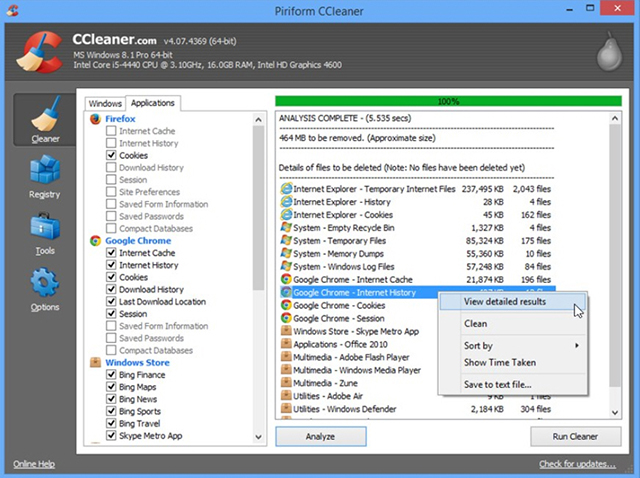The height and width of the screenshot is (478, 640).
Task: Open the Registry section icon
Action: coord(45,169)
